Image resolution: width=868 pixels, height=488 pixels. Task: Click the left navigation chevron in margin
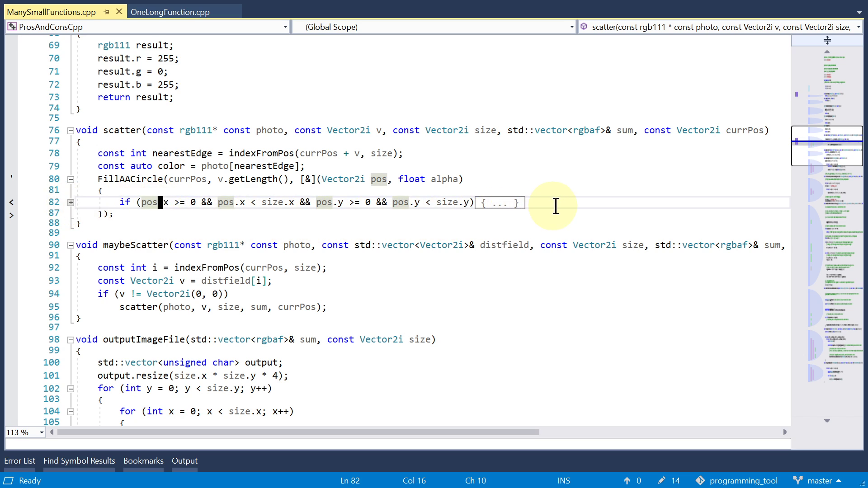[x=11, y=202]
